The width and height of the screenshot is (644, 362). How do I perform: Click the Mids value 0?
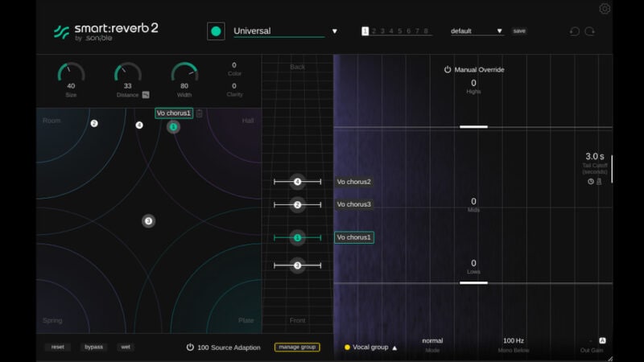[473, 202]
